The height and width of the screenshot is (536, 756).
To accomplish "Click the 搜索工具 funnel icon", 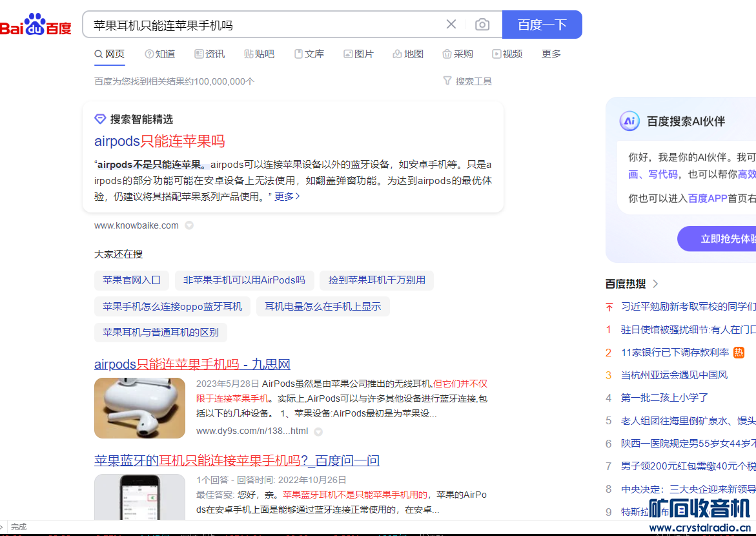I will 447,81.
